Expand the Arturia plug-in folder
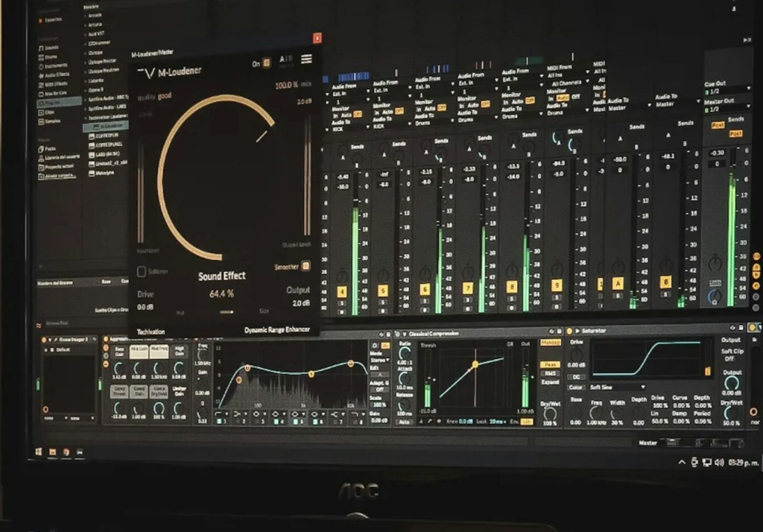Viewport: 763px width, 532px height. click(x=86, y=25)
